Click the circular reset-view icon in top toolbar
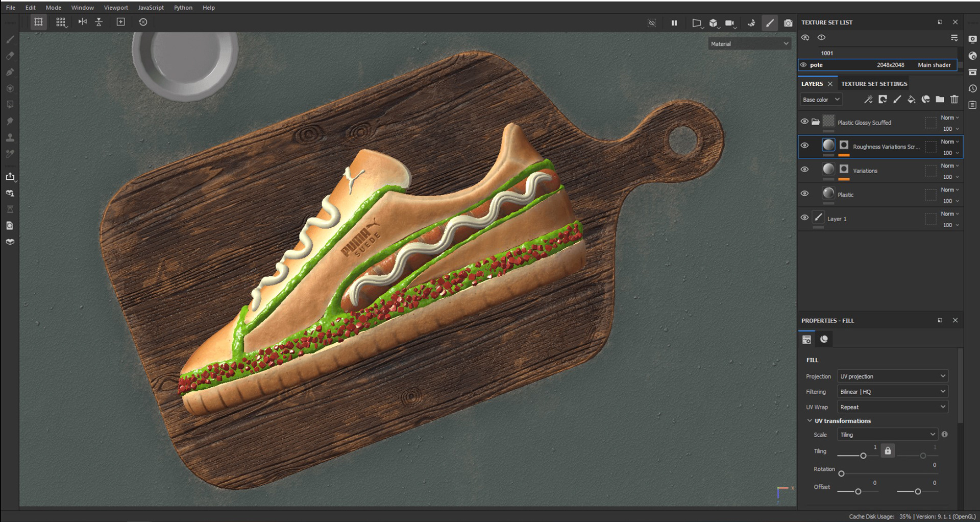The width and height of the screenshot is (980, 522). tap(143, 22)
